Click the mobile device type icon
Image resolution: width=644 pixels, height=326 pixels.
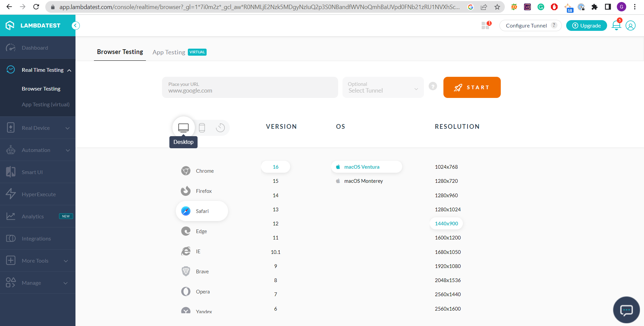pyautogui.click(x=202, y=127)
